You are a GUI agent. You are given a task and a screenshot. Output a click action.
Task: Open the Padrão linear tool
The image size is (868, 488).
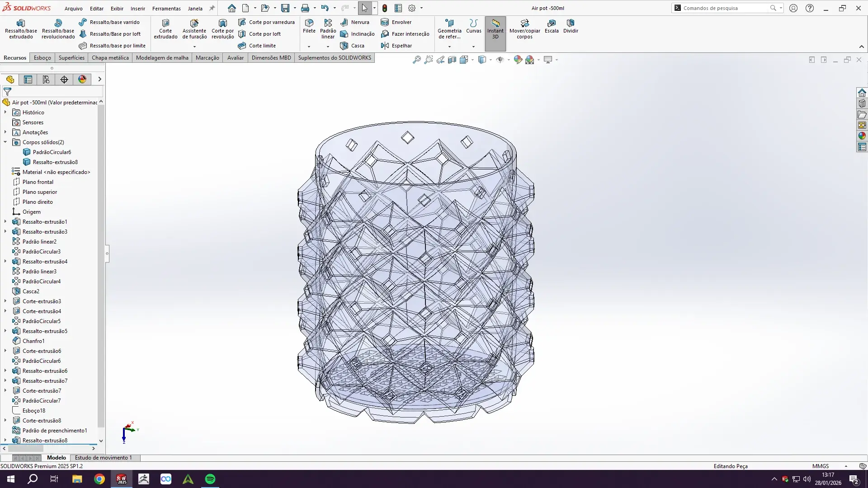pos(328,29)
